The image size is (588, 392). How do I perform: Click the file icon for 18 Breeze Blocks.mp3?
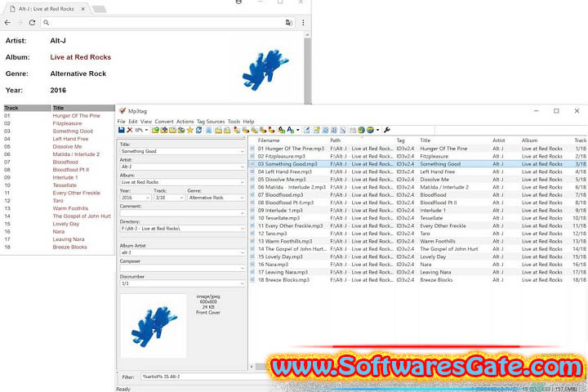252,280
